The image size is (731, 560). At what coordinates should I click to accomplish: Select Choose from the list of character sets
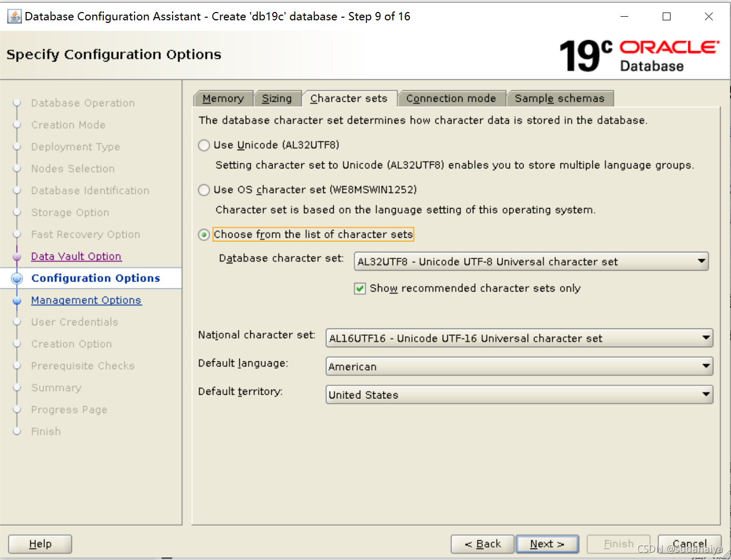(x=204, y=235)
